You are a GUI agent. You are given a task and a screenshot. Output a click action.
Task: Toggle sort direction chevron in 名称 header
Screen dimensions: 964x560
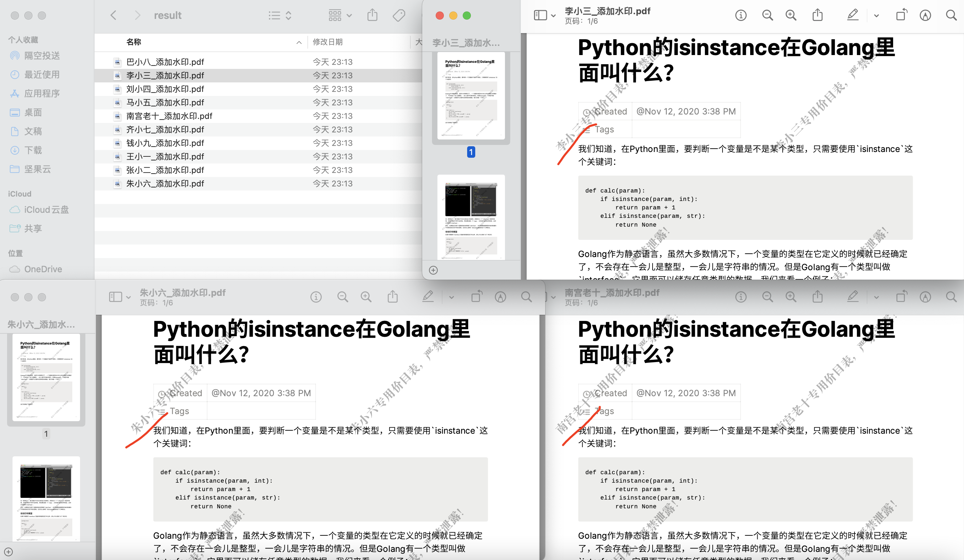[x=299, y=43]
